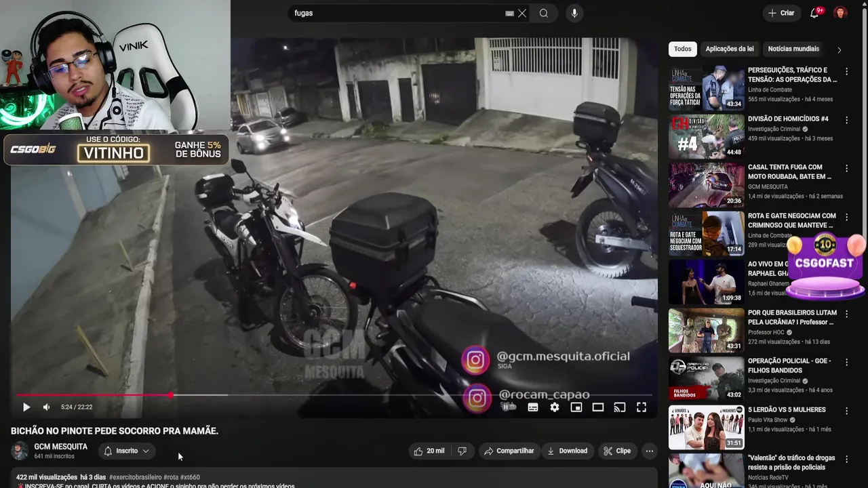Open the player settings gear
Viewport: 868px width, 488px height.
pos(555,407)
